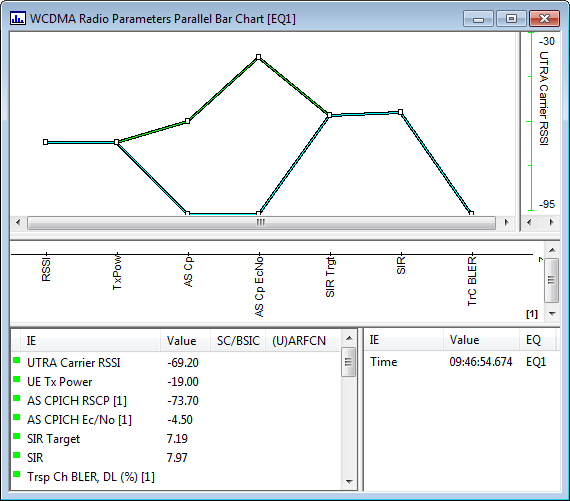Click the (U)ARFCN column header
Image resolution: width=570 pixels, height=501 pixels.
(x=299, y=341)
